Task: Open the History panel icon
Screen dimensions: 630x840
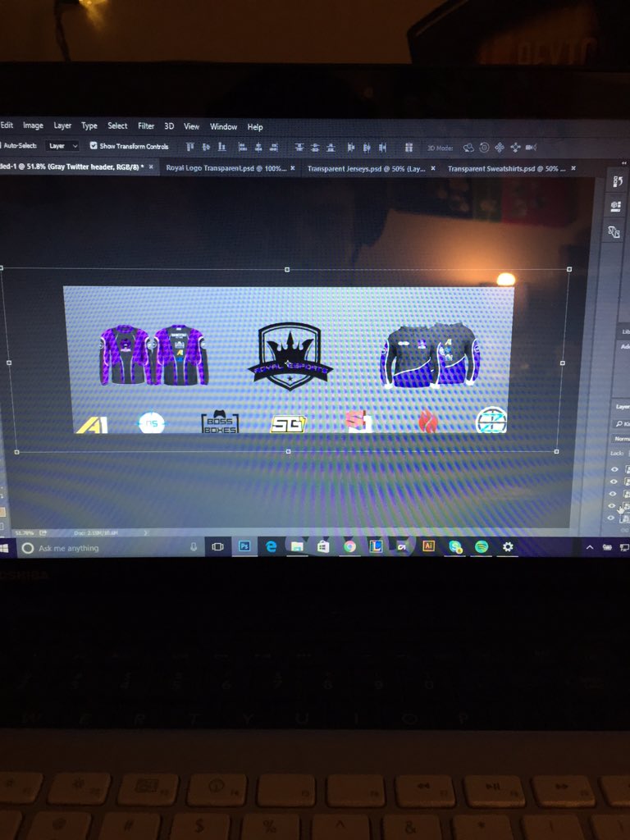Action: [x=617, y=181]
